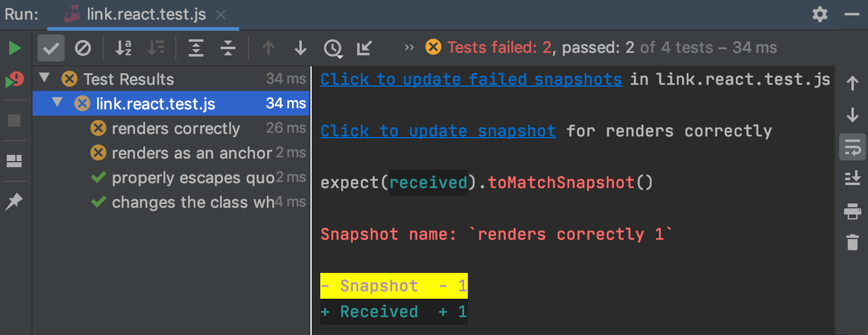
Task: Expand the hidden toolbar items chevron
Action: (409, 48)
